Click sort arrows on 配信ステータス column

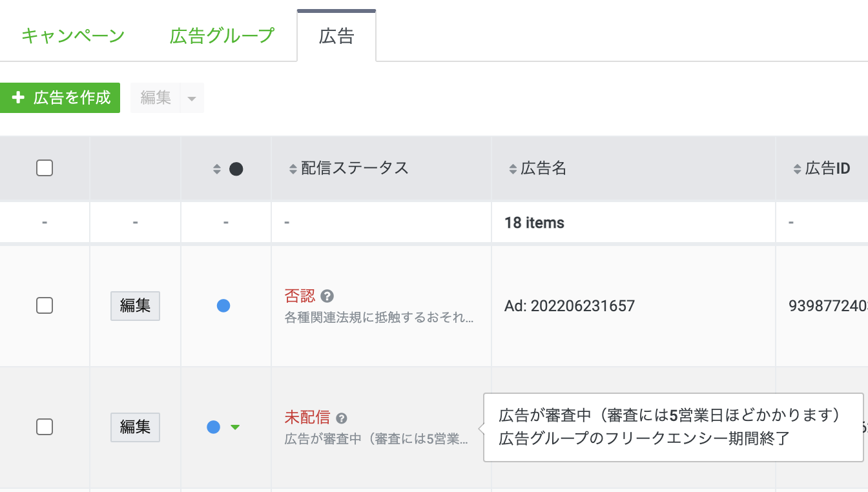point(293,169)
